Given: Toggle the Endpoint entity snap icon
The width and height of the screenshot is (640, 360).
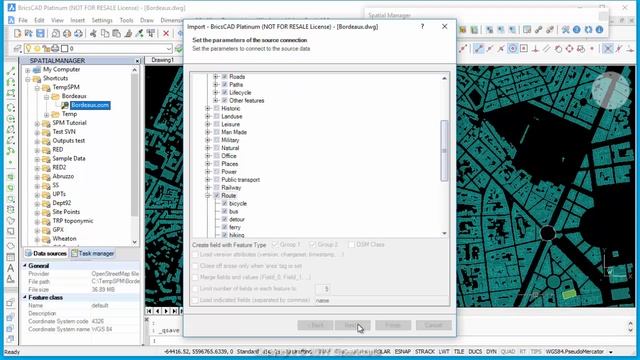Looking at the screenshot, I should [479, 49].
